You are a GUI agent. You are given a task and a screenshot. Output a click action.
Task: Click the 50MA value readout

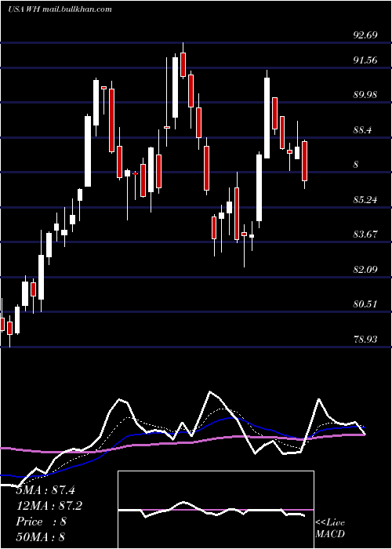pos(41,536)
